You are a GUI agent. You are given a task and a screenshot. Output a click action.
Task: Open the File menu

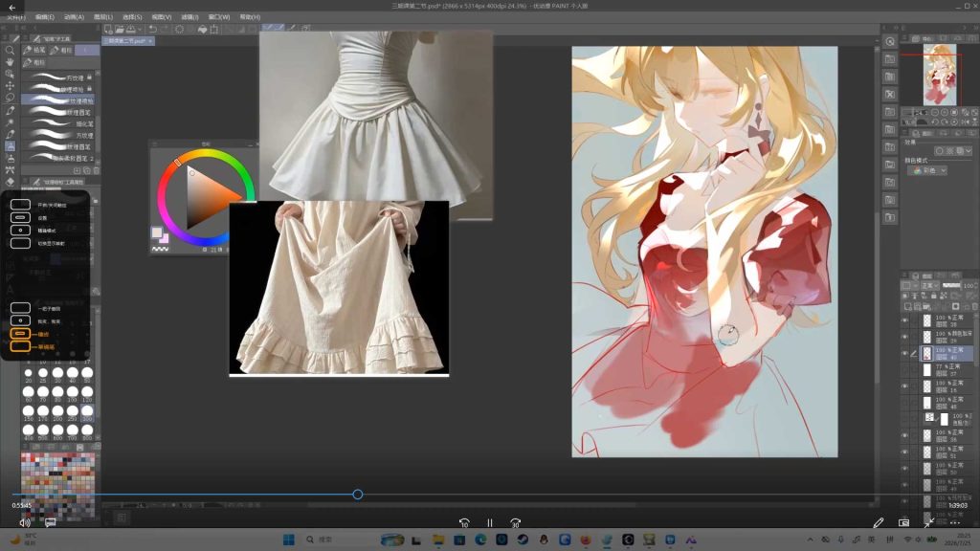pos(14,17)
